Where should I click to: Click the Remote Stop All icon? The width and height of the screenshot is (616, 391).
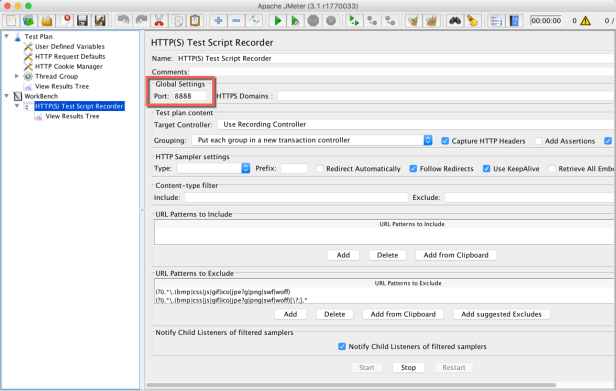coord(372,20)
